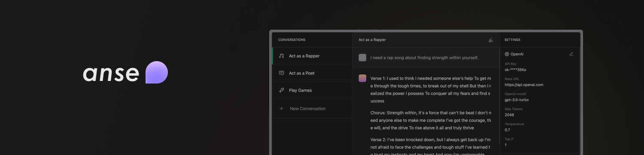Click the Base URL label
Viewport: 644px width, 155px height.
click(511, 79)
